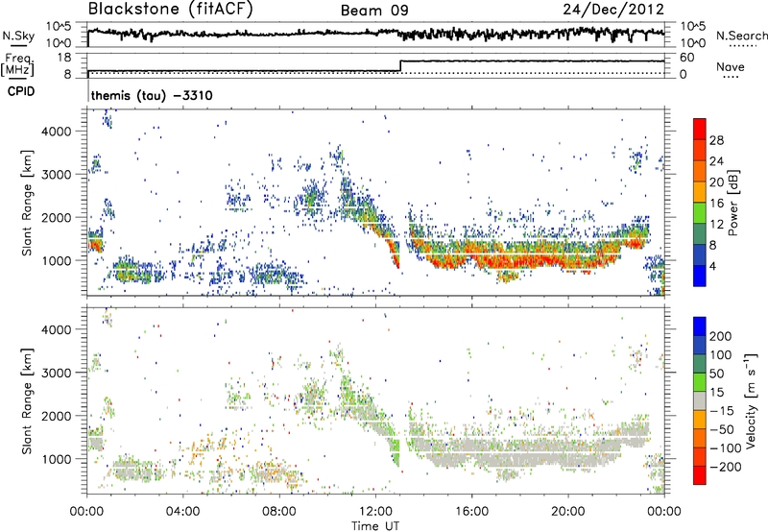Select the N.Search legend label
The height and width of the screenshot is (532, 768).
tap(741, 36)
